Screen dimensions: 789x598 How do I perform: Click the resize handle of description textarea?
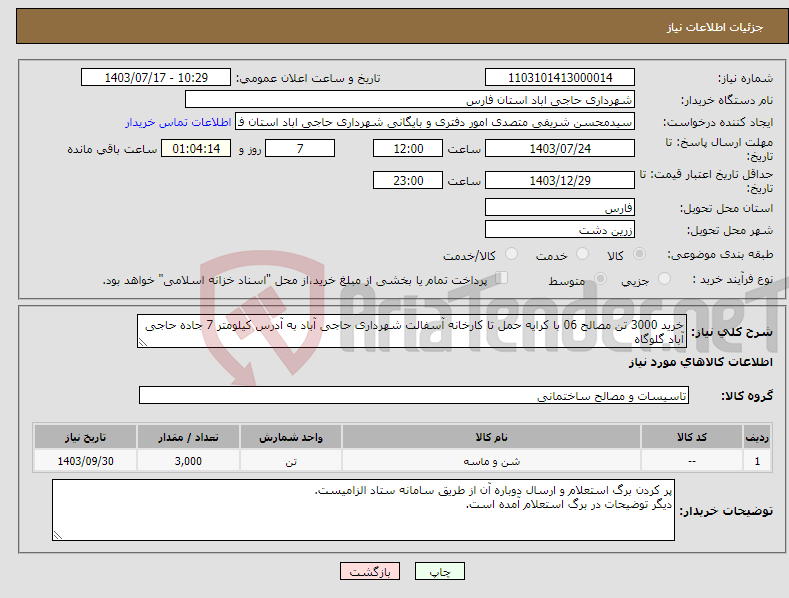pos(142,342)
